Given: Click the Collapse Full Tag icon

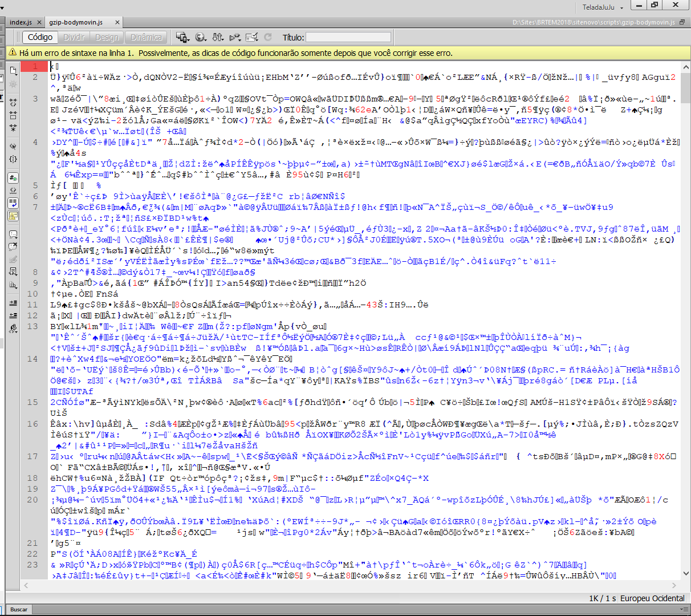Looking at the screenshot, I should pos(13,103).
